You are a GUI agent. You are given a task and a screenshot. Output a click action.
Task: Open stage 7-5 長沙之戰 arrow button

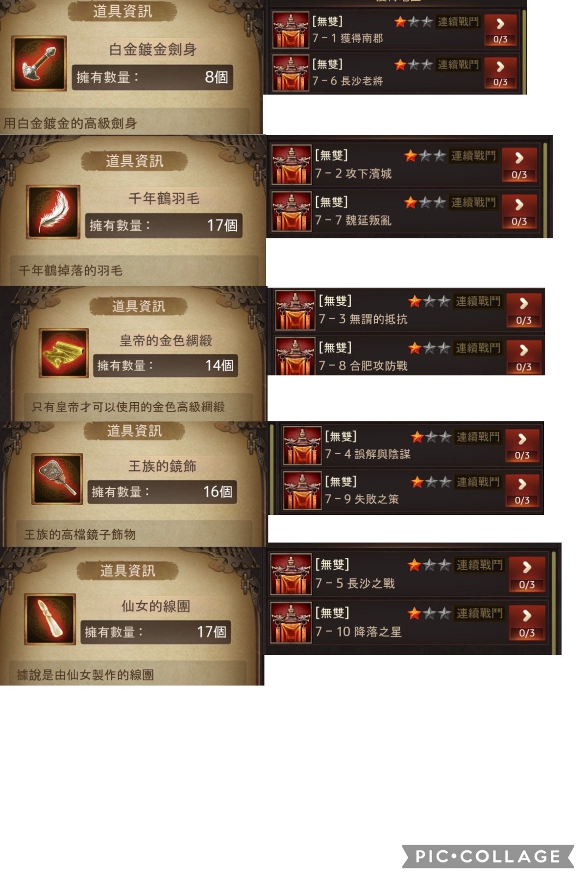(x=527, y=573)
